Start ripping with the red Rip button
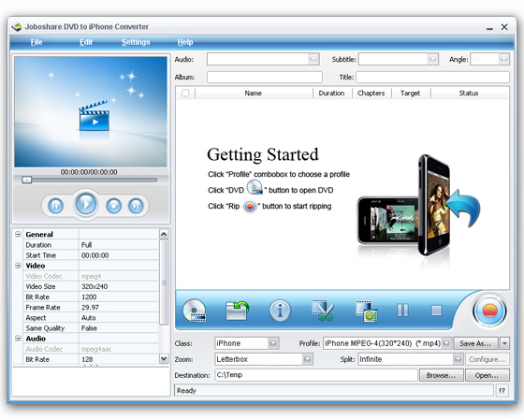524x420 pixels. [489, 311]
